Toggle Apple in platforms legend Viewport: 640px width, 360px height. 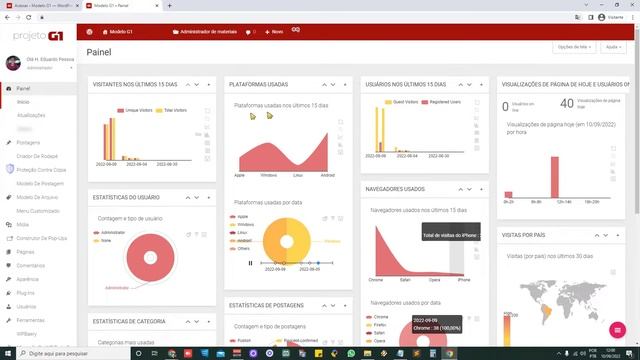[x=239, y=217]
